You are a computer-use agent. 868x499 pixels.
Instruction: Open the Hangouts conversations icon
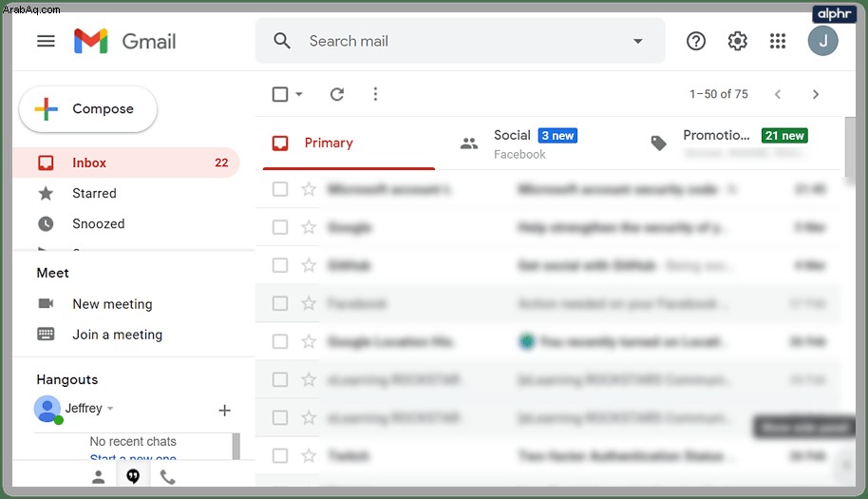(x=133, y=476)
